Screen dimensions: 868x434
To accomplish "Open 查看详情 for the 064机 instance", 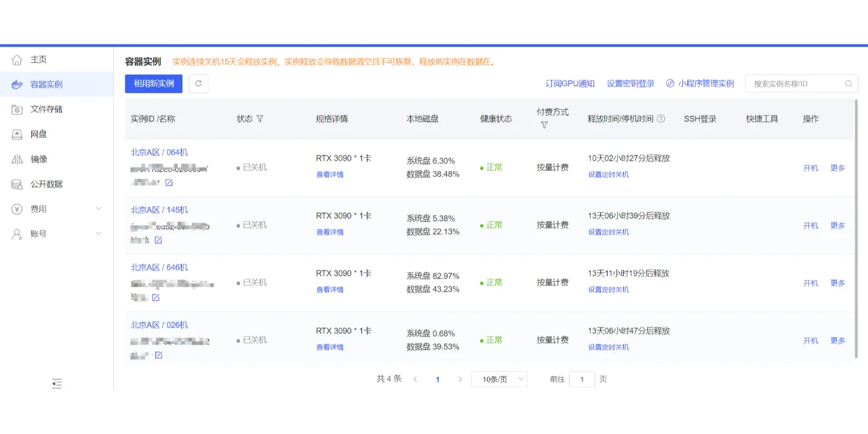I will click(x=330, y=175).
